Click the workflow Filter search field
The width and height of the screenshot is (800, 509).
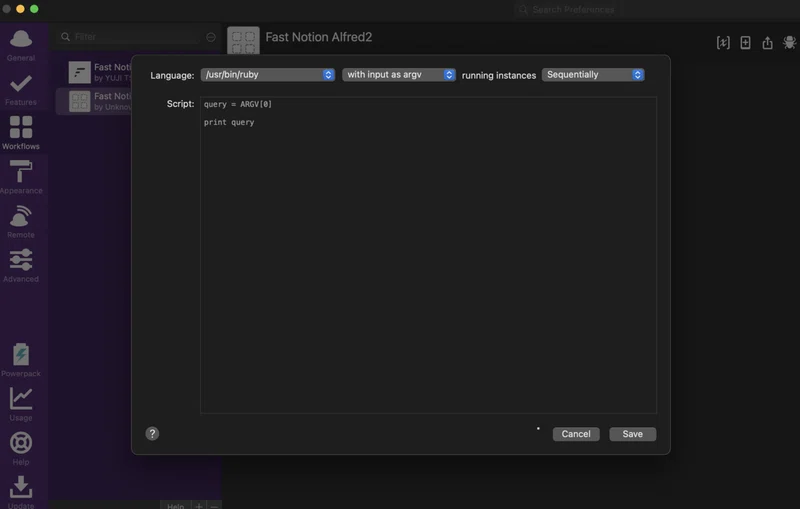(x=130, y=37)
